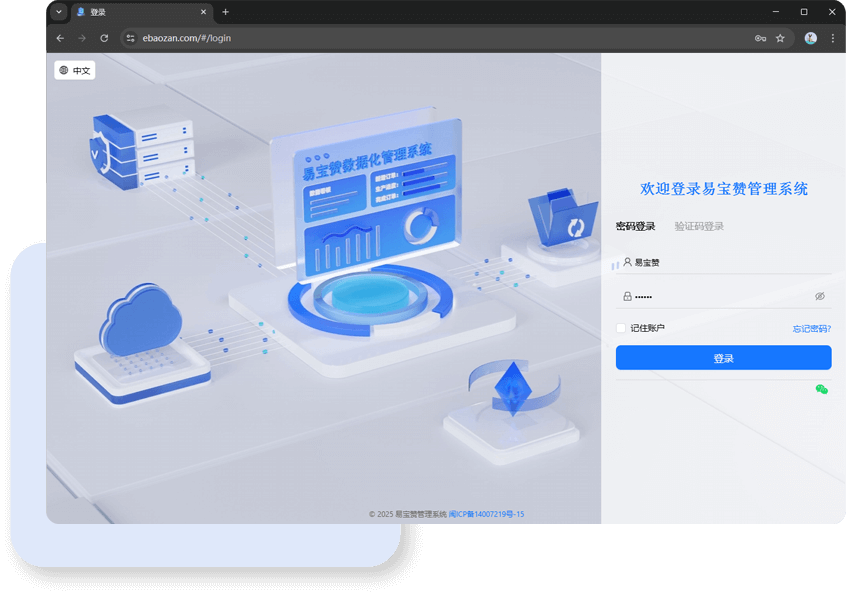Click the blue 登录 button
Screen dimensions: 846x594
[x=723, y=358]
